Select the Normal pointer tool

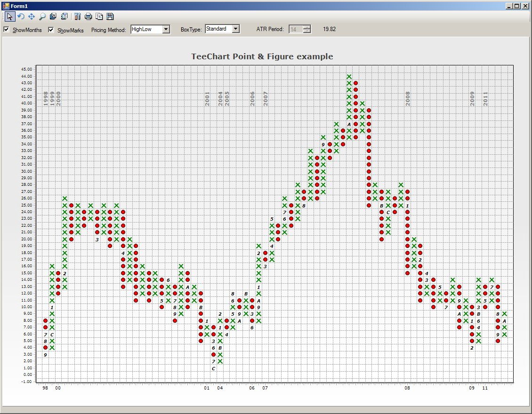(9, 16)
